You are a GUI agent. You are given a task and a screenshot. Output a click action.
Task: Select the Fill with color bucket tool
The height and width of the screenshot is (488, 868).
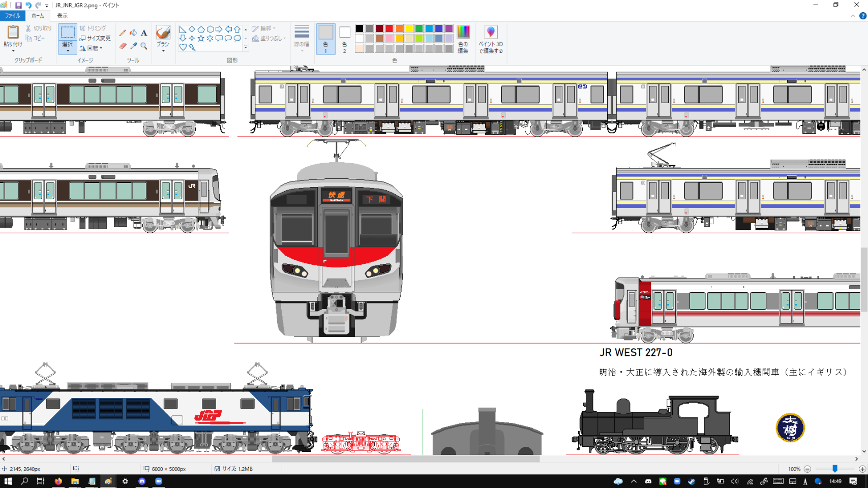(133, 33)
